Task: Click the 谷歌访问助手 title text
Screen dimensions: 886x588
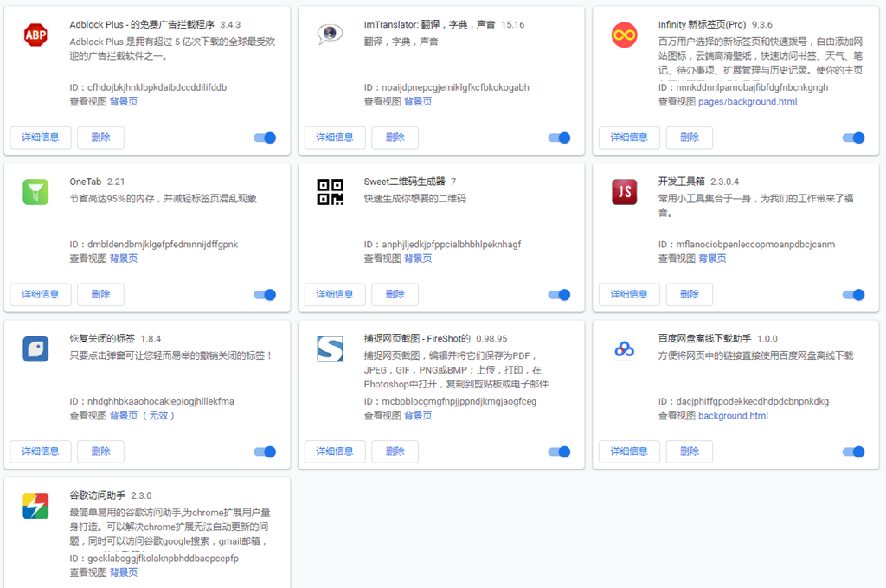Action: pos(97,495)
